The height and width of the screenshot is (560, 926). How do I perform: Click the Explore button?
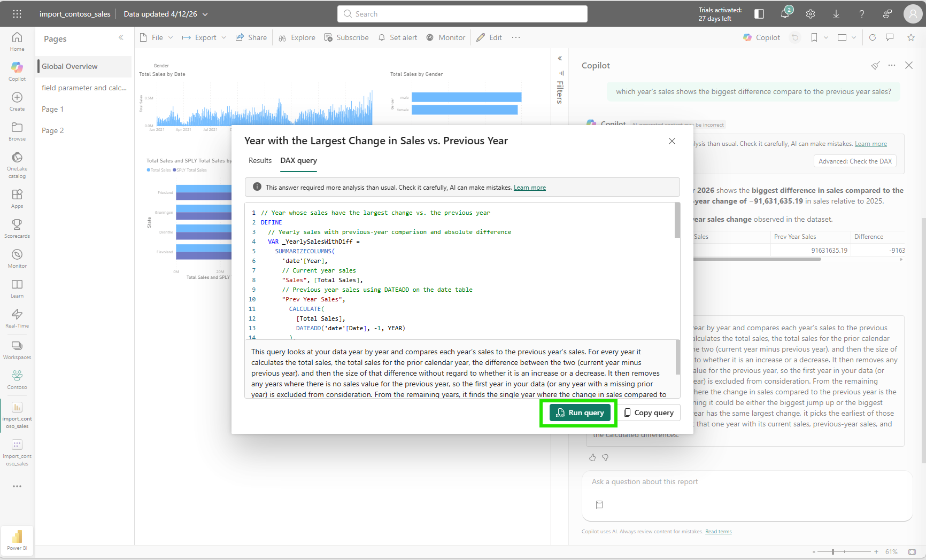(297, 37)
